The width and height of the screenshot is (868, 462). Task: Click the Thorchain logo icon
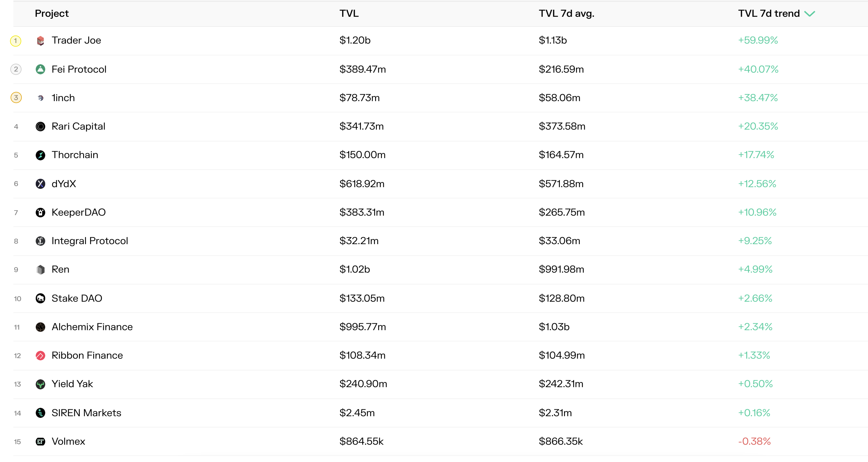40,155
